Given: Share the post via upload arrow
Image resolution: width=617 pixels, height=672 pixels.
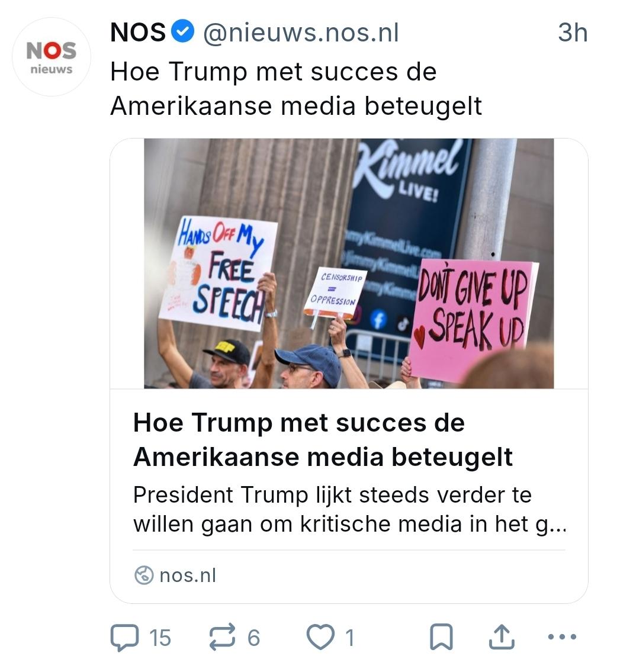Looking at the screenshot, I should [x=501, y=637].
